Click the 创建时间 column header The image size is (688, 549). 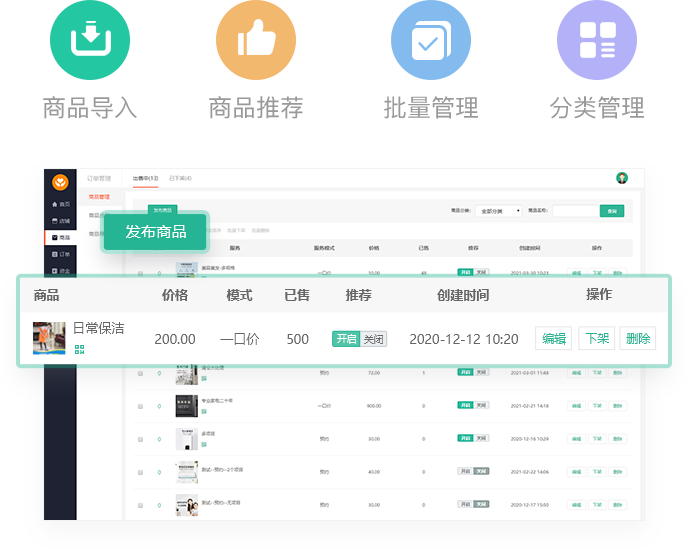point(463,295)
